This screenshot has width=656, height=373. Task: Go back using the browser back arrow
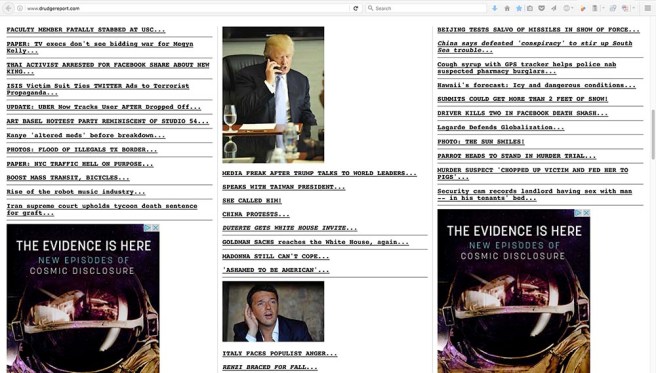(8, 8)
